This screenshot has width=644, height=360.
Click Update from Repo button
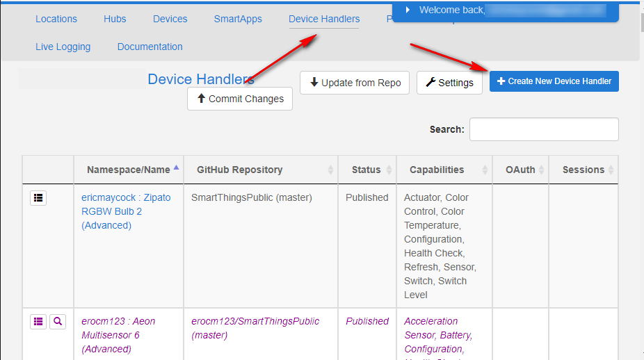(355, 83)
